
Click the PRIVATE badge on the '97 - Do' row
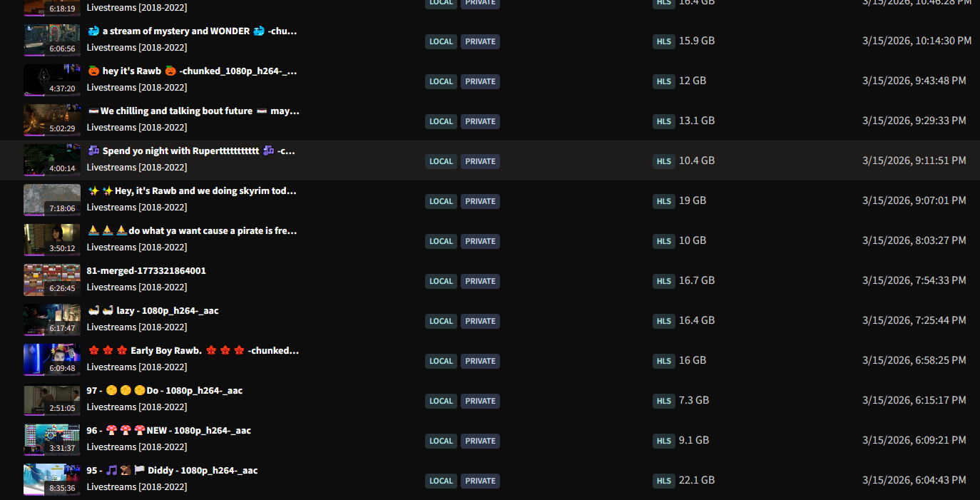[480, 401]
